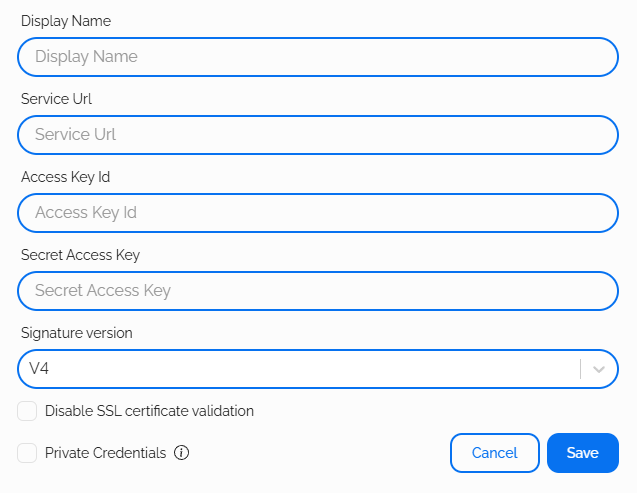
Task: Click the Display Name field label
Action: point(66,21)
